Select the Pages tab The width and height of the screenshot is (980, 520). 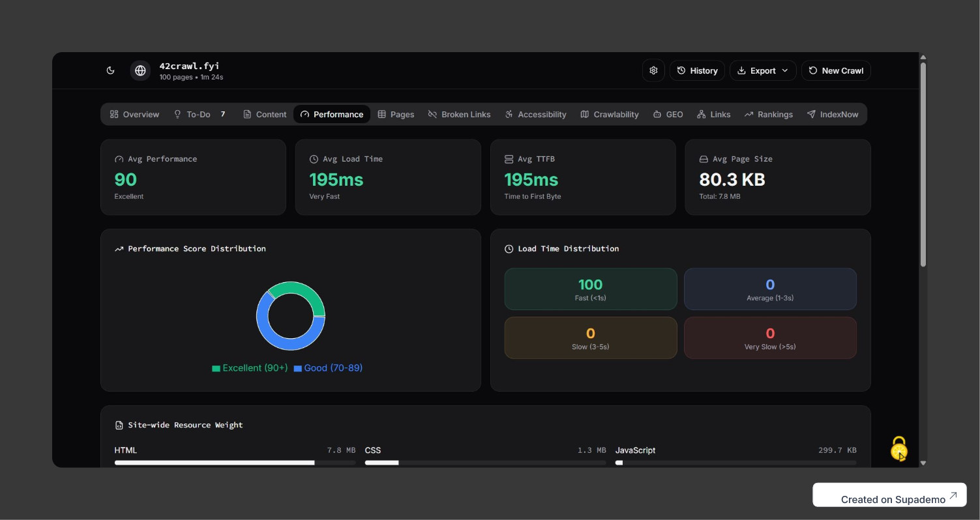(x=396, y=114)
